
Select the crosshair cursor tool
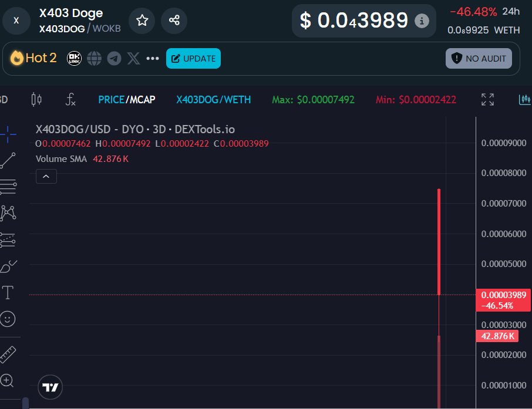8,134
